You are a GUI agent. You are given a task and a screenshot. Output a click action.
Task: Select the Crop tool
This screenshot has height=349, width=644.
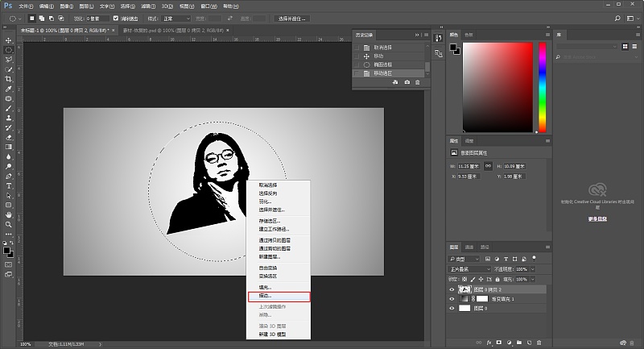pos(8,79)
